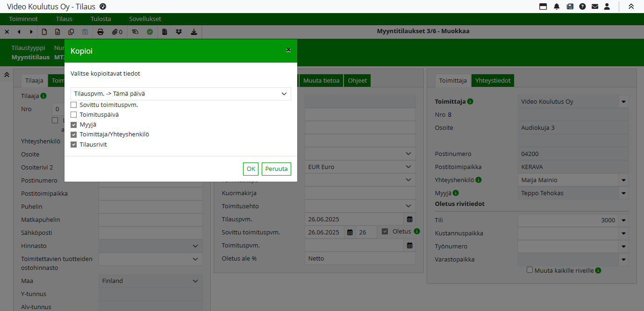Open the Tilauspvm. -> Tämä päivä dropdown
Viewport: 644px width, 311px height.
pyautogui.click(x=180, y=94)
